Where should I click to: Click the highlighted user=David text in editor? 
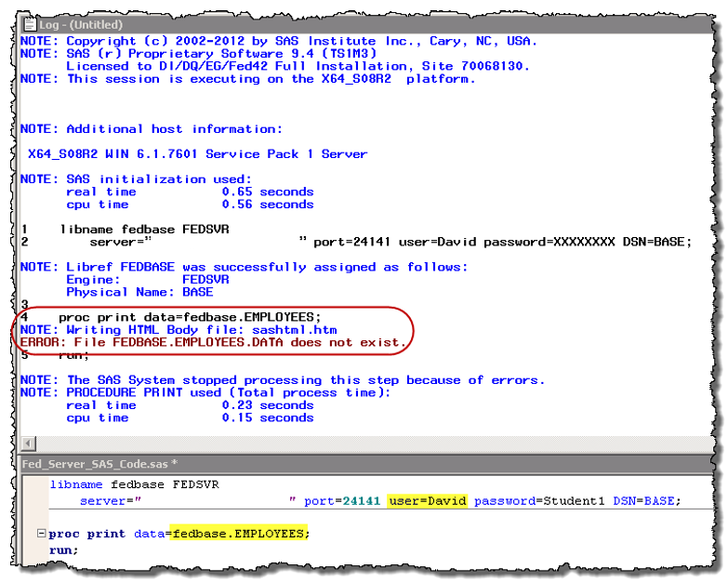click(428, 501)
